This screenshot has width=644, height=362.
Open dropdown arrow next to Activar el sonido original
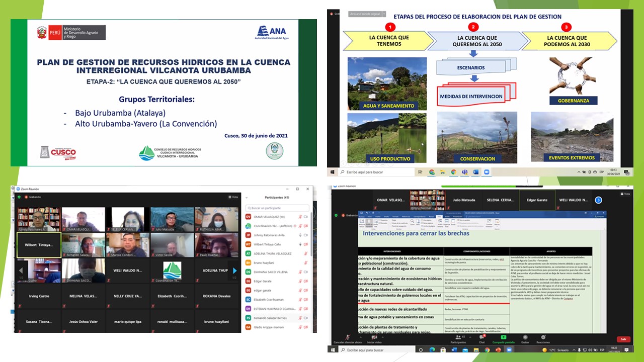click(x=384, y=14)
